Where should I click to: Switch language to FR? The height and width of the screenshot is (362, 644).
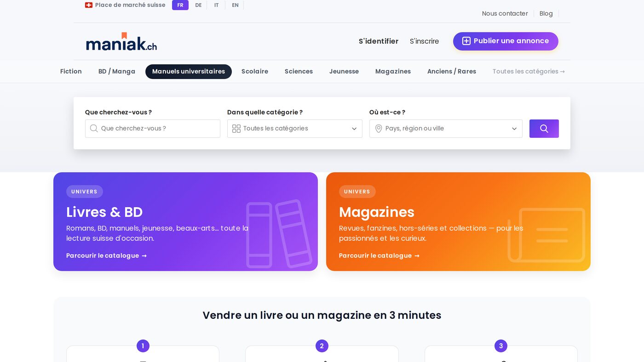180,5
